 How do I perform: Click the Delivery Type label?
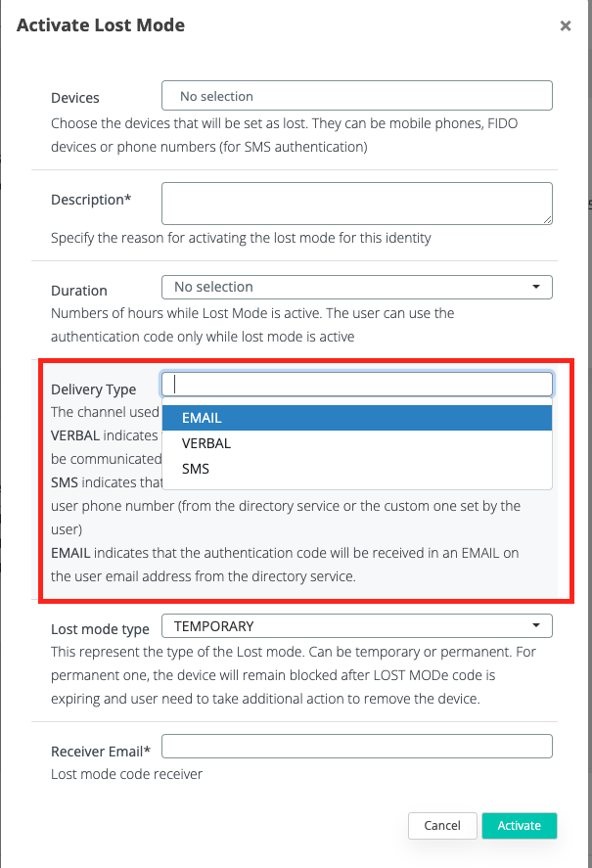point(94,389)
